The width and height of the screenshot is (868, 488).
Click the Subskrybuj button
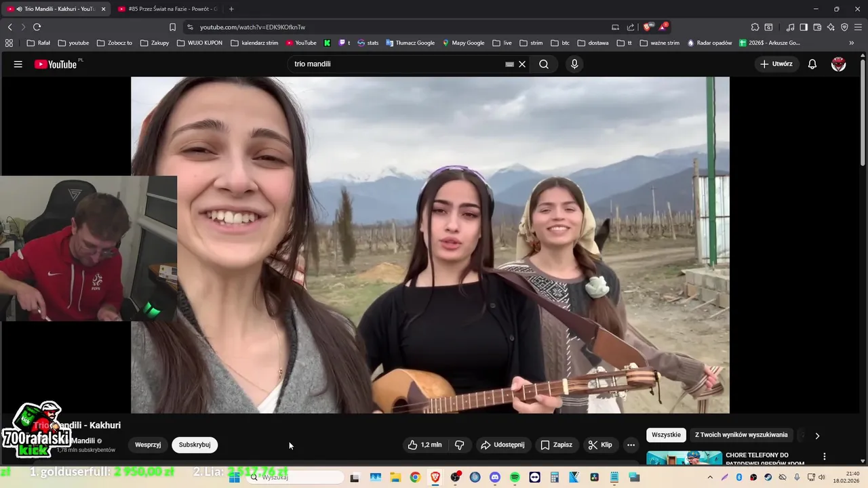[x=195, y=445]
